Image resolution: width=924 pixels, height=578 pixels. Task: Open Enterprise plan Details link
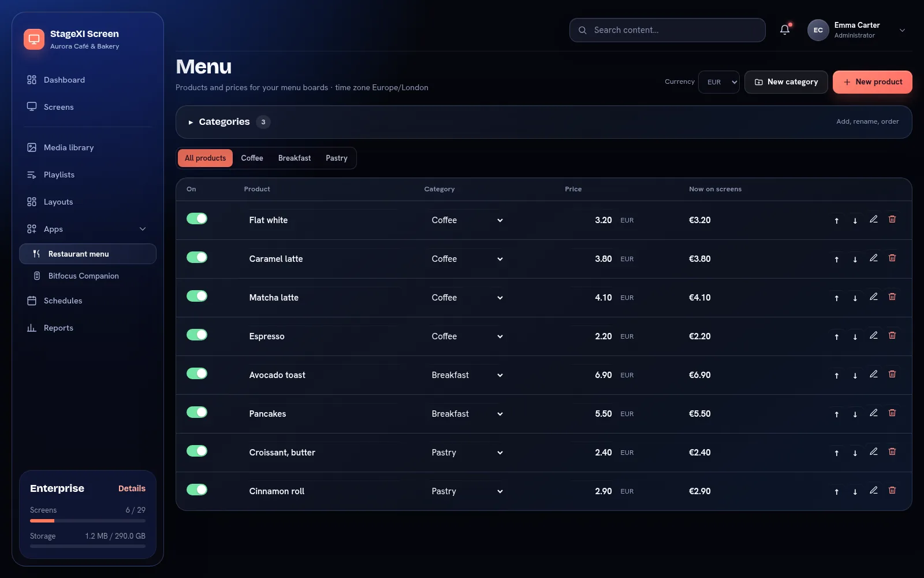point(132,488)
